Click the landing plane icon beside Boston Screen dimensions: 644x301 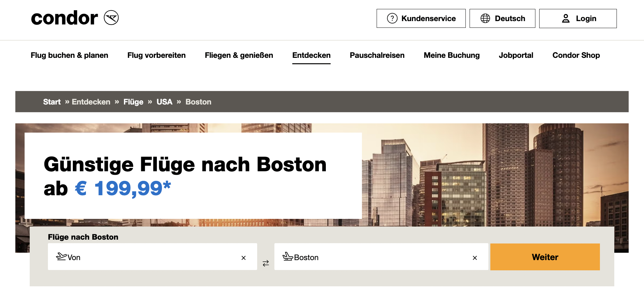click(x=287, y=256)
